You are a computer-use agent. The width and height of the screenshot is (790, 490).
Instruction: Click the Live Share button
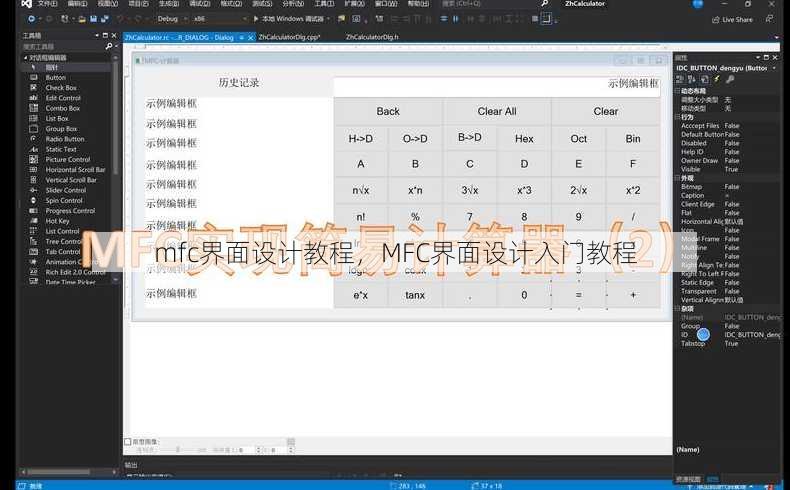click(732, 20)
